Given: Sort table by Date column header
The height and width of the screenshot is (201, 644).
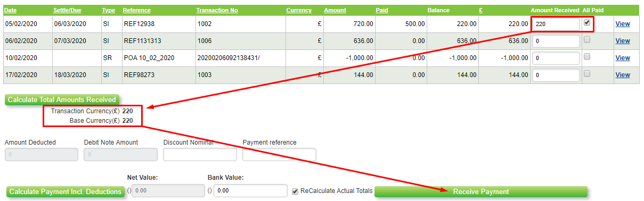Looking at the screenshot, I should coord(11,10).
